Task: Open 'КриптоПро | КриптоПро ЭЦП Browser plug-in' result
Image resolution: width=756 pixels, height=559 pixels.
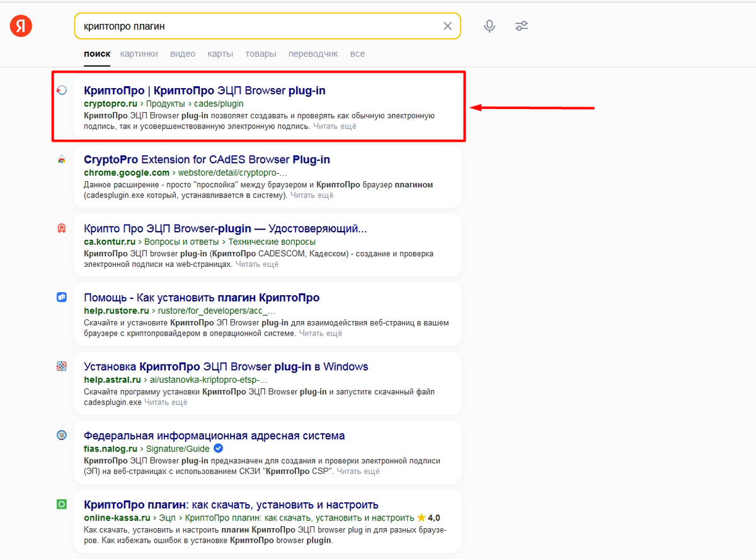Action: pyautogui.click(x=205, y=91)
